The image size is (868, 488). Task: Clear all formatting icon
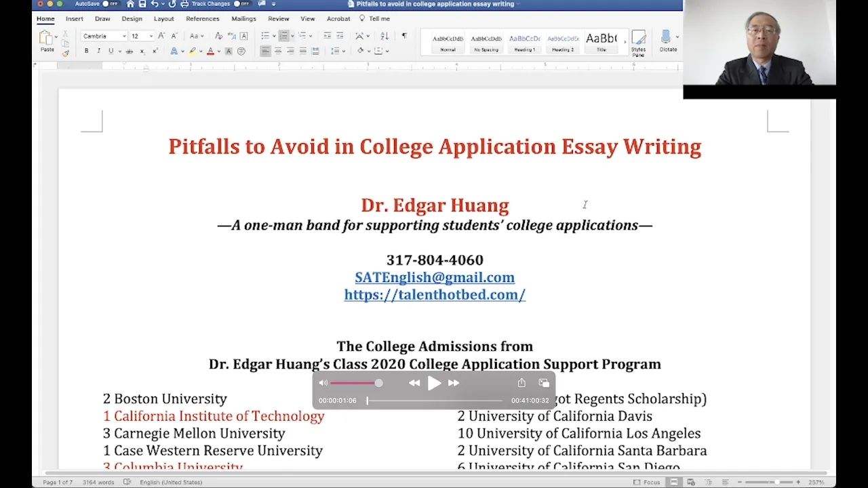click(x=218, y=36)
